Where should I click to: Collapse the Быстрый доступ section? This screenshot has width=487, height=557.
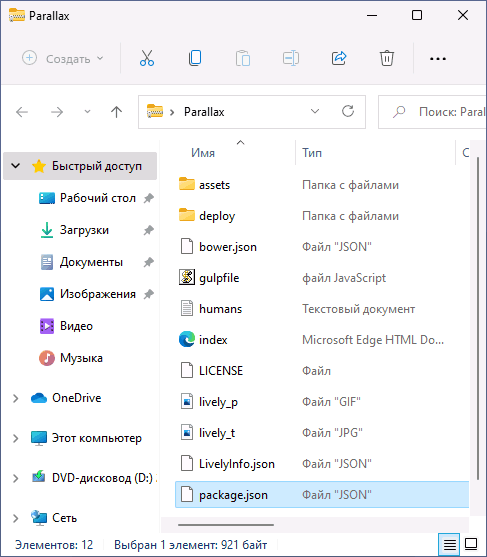(x=15, y=166)
